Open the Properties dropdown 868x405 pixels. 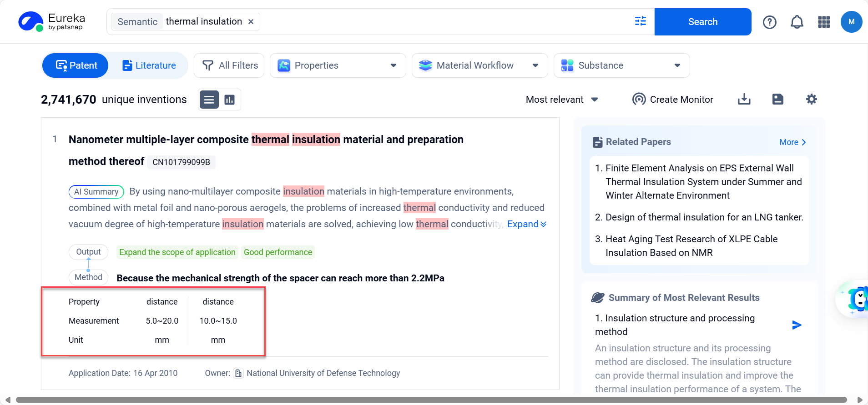tap(338, 65)
